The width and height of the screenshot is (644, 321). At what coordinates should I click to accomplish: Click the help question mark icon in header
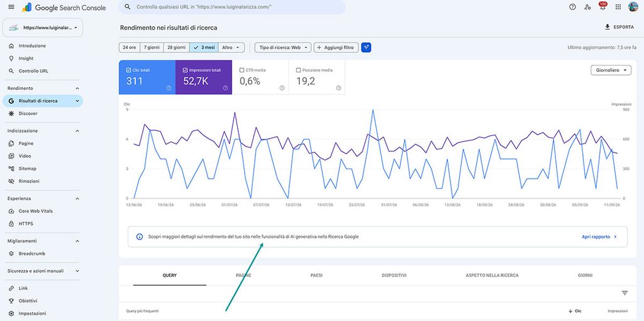[x=572, y=7]
